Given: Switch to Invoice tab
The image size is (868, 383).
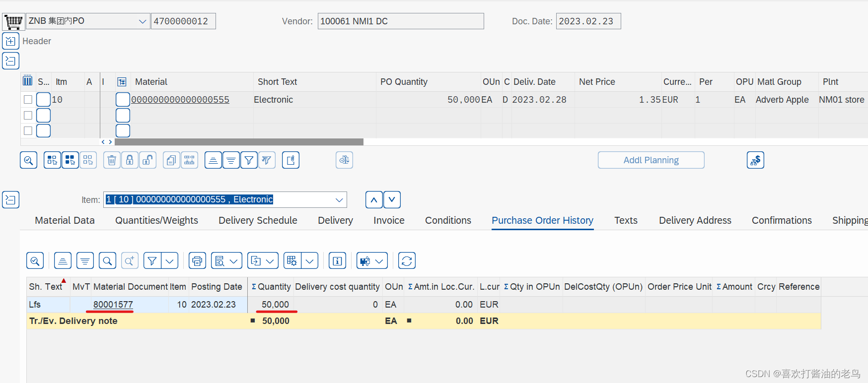Looking at the screenshot, I should tap(389, 220).
